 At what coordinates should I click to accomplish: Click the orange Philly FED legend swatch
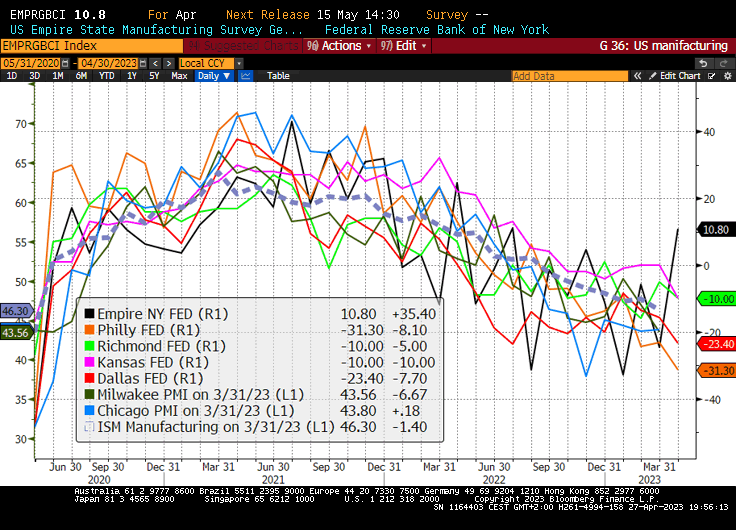(x=89, y=330)
